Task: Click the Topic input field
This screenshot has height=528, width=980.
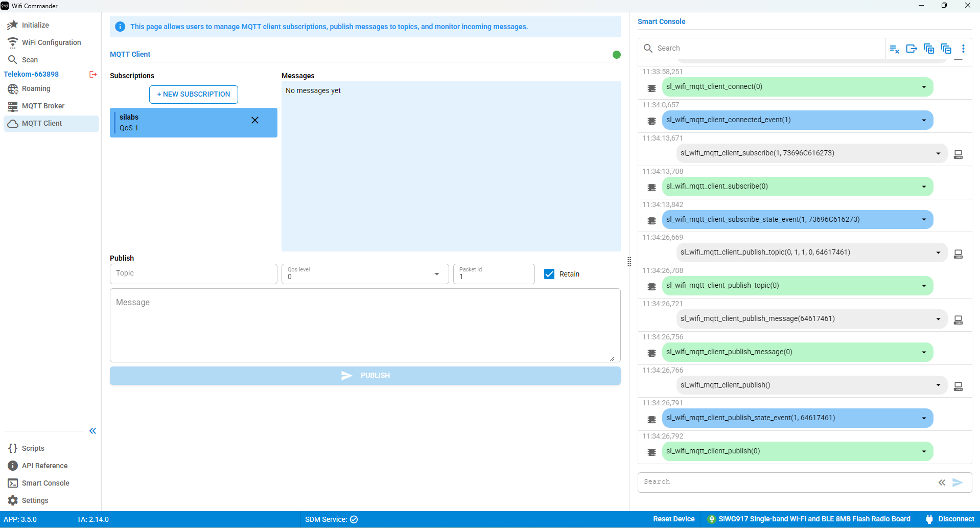Action: 194,274
